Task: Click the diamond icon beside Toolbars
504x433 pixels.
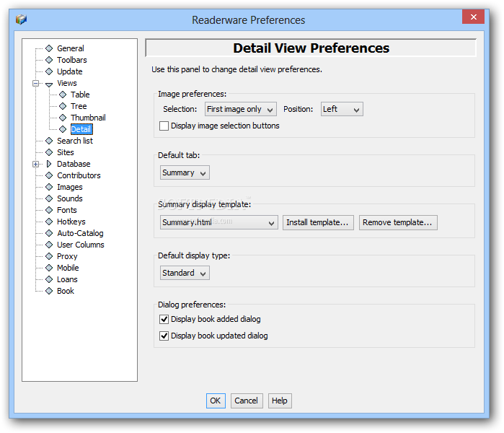Action: [49, 60]
